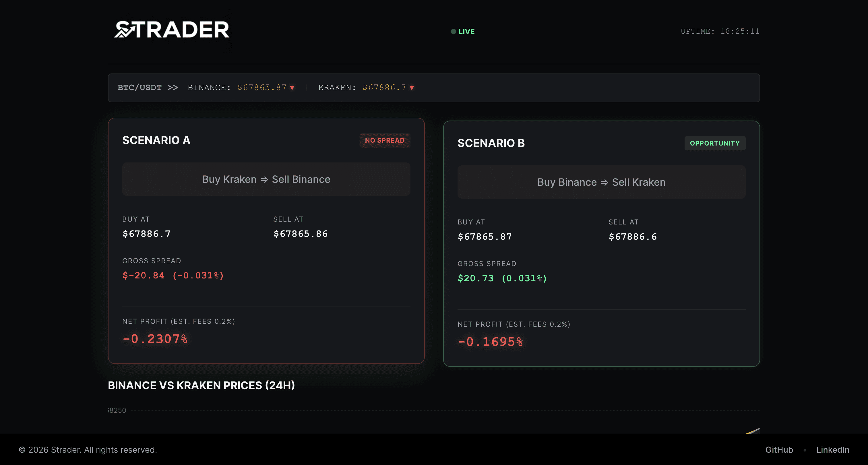Open the LinkedIn footer link
The height and width of the screenshot is (465, 868).
[832, 450]
